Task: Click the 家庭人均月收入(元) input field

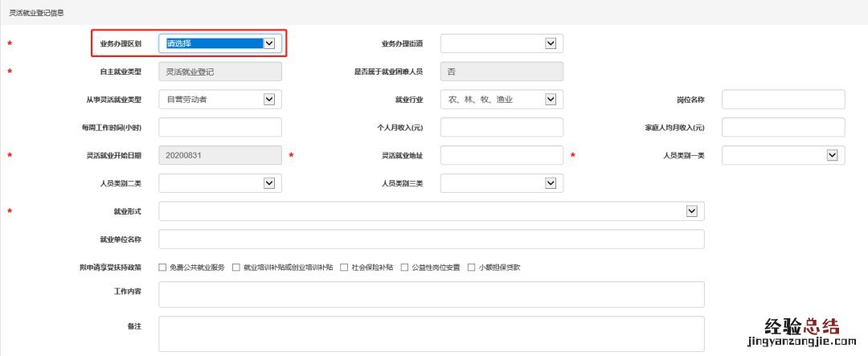Action: click(x=783, y=128)
